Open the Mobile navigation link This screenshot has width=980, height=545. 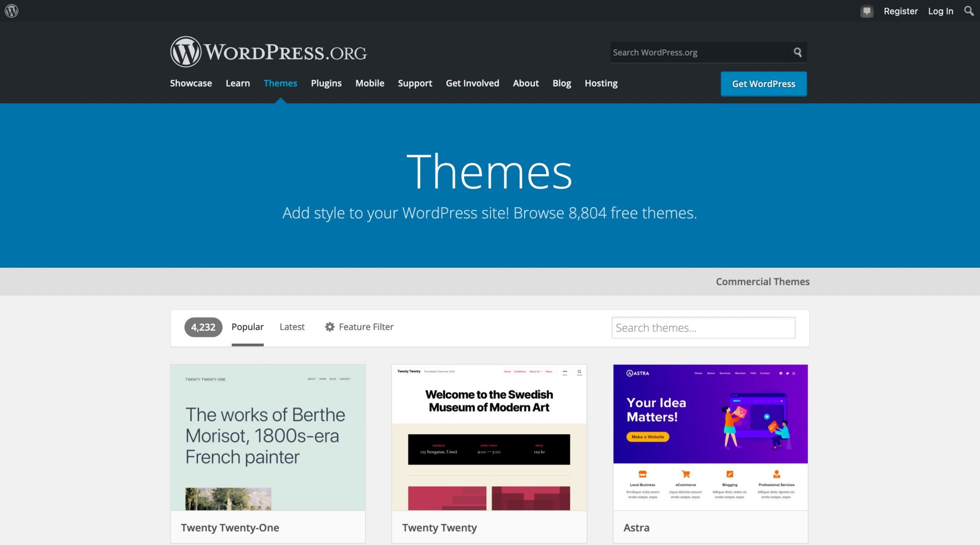click(370, 83)
